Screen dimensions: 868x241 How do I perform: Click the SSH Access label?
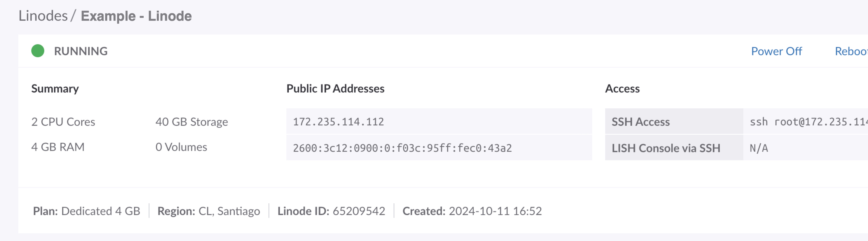(x=641, y=122)
